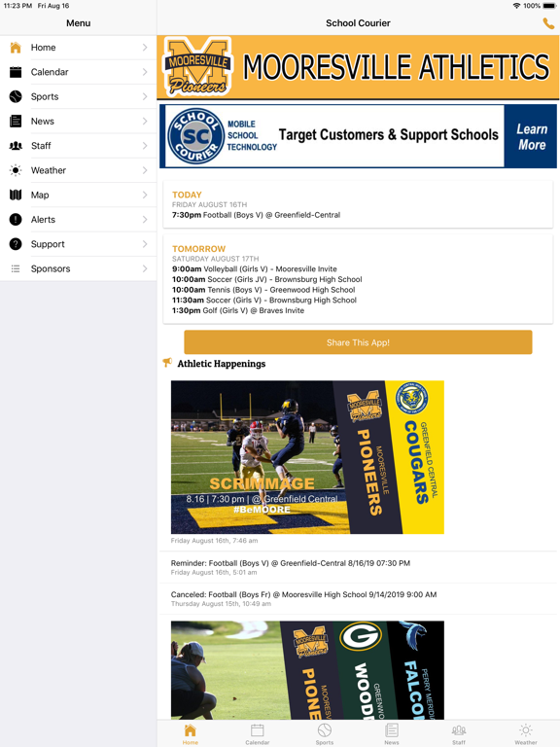Image resolution: width=560 pixels, height=747 pixels.
Task: Tap the Menu title above sidebar
Action: tap(78, 23)
